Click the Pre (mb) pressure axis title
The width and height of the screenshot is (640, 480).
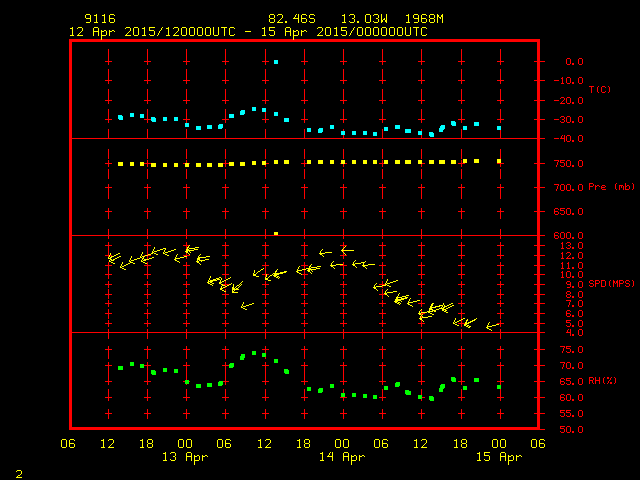click(611, 187)
